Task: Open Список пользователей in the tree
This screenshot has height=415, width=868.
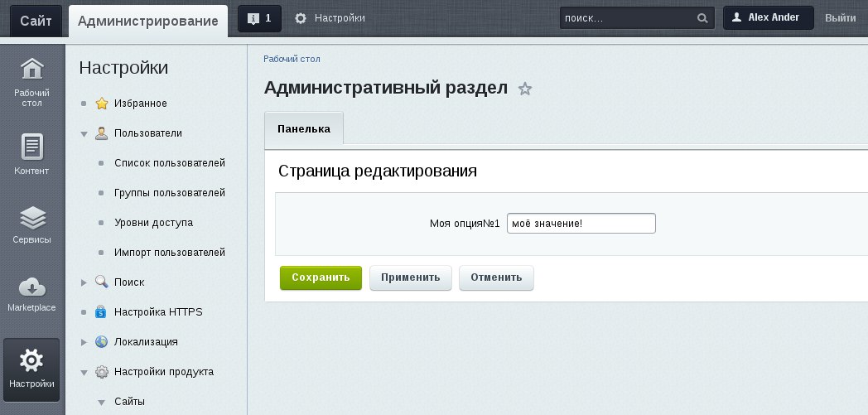Action: click(x=170, y=163)
